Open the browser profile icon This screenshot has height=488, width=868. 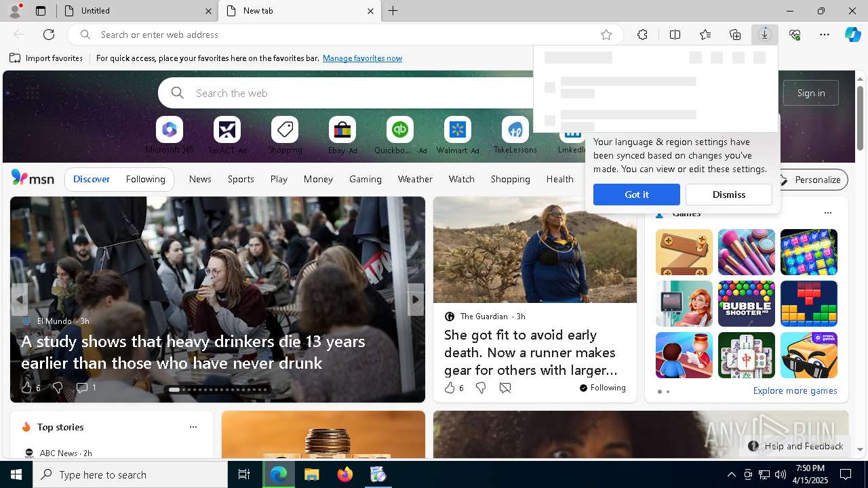[14, 11]
